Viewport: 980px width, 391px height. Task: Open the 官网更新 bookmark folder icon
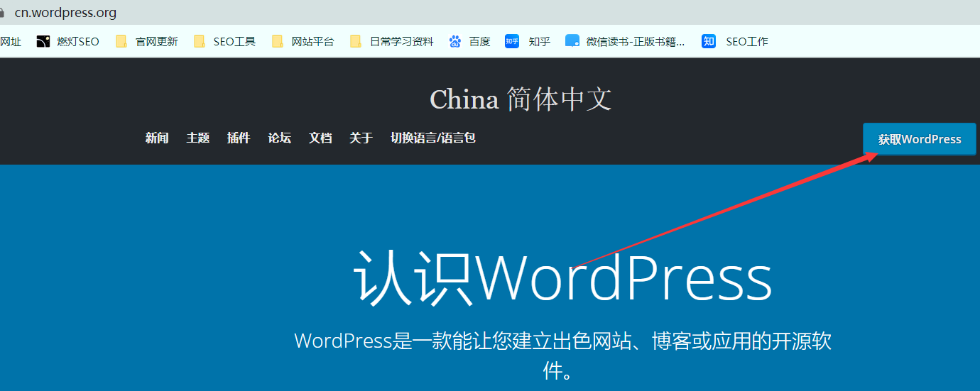click(x=121, y=41)
